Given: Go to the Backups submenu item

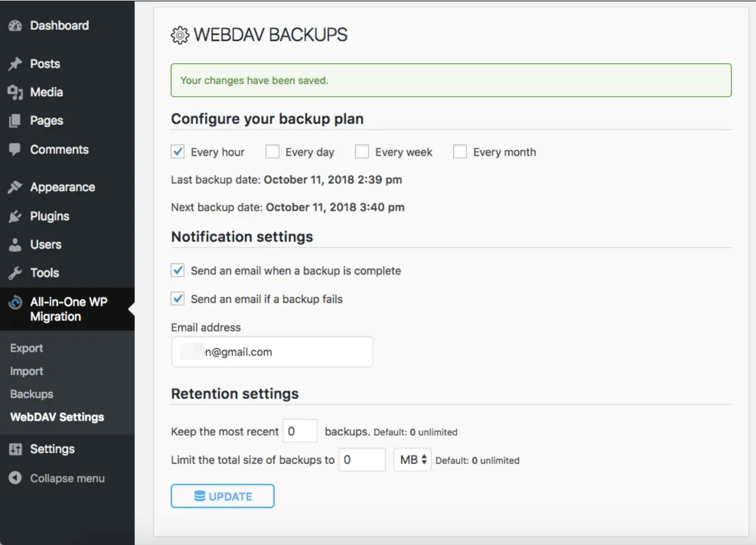Looking at the screenshot, I should tap(32, 394).
